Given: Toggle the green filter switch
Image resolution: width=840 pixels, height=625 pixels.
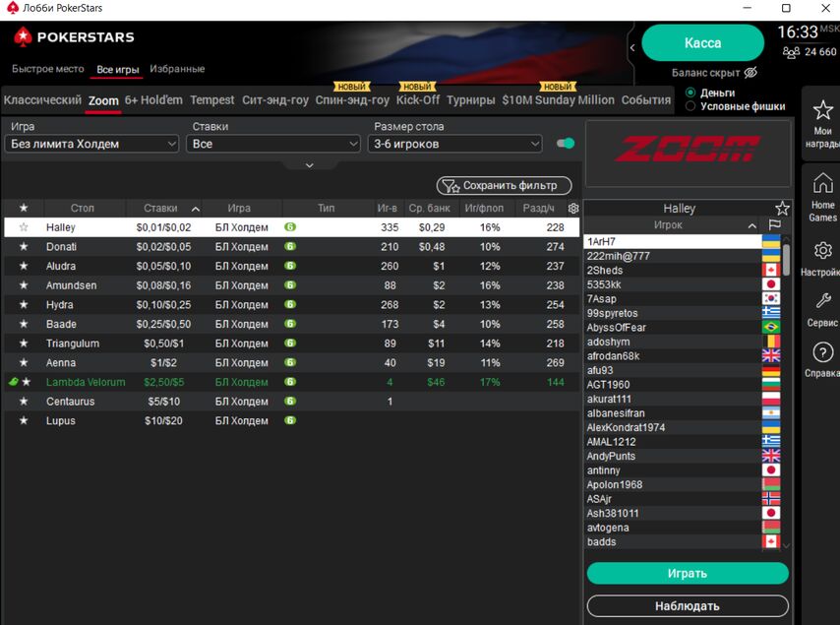Looking at the screenshot, I should [566, 144].
